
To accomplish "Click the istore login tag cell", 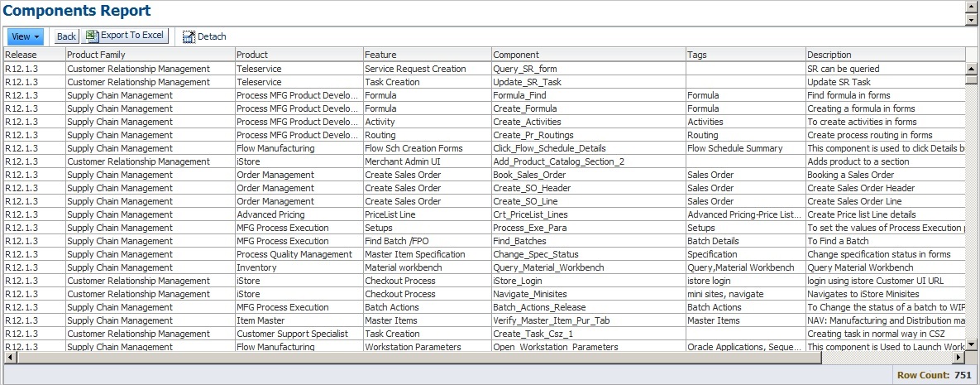I will point(746,281).
